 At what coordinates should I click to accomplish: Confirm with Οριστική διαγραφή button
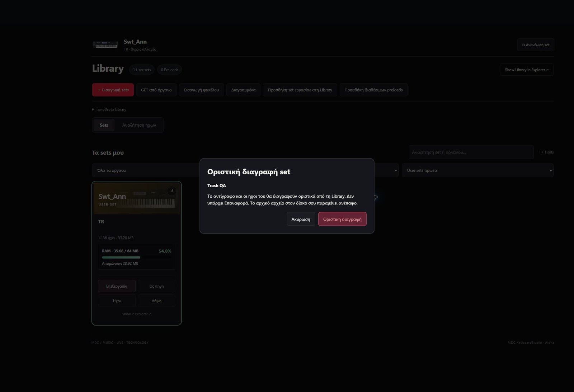(x=342, y=219)
